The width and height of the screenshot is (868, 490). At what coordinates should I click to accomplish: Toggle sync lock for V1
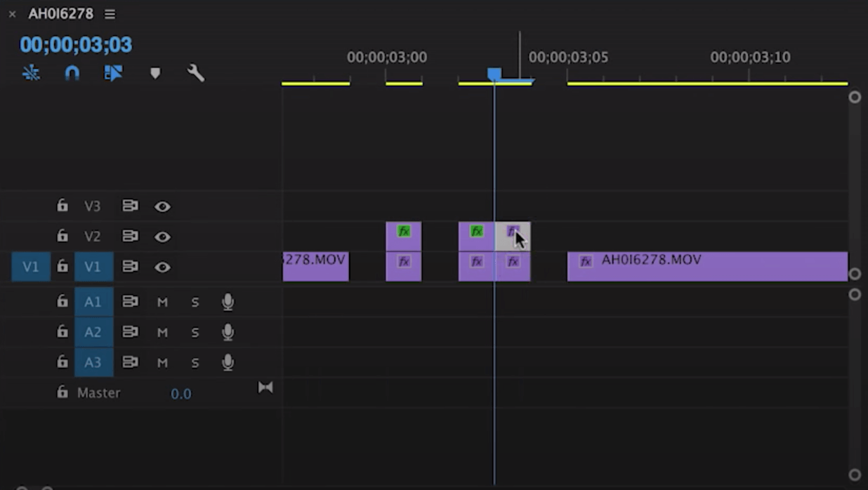coord(130,267)
